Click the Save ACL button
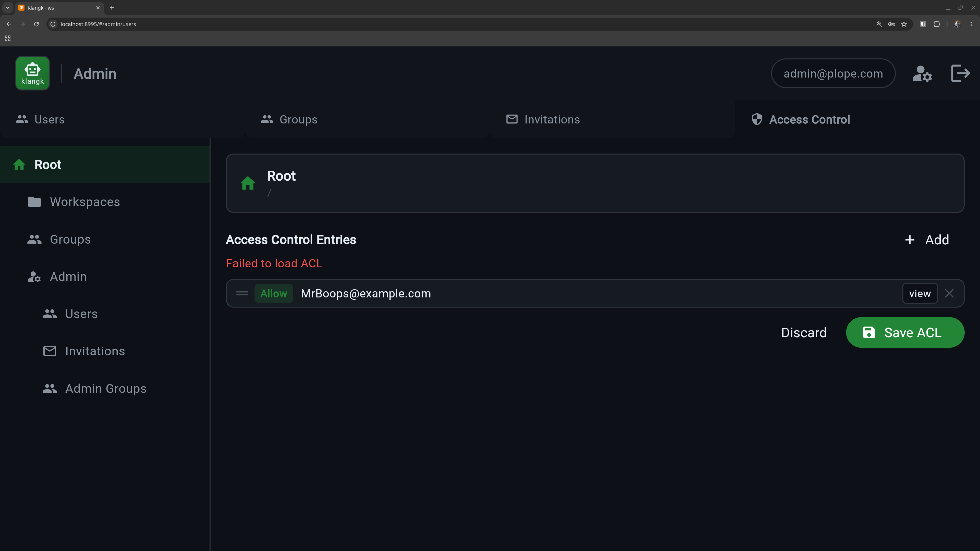 click(905, 332)
